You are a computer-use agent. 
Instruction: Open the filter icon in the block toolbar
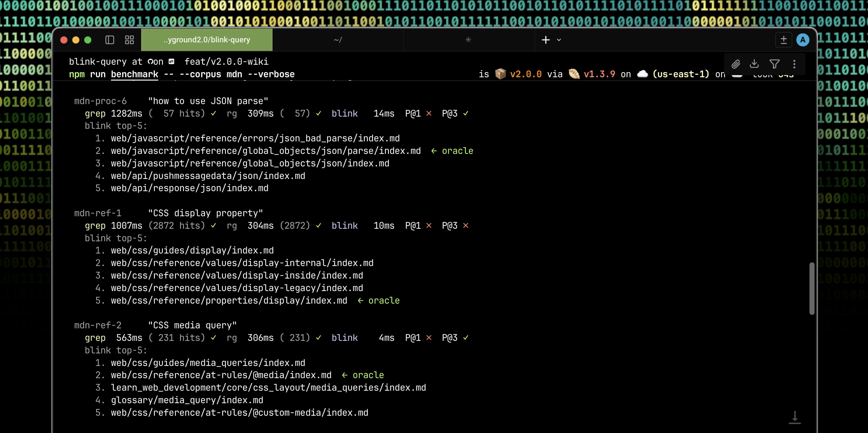click(x=775, y=64)
